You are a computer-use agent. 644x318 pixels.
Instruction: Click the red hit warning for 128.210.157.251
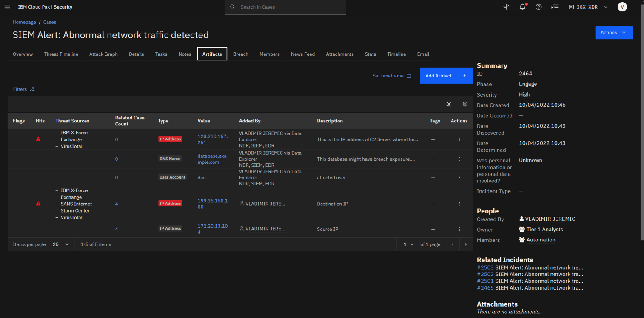(x=38, y=139)
